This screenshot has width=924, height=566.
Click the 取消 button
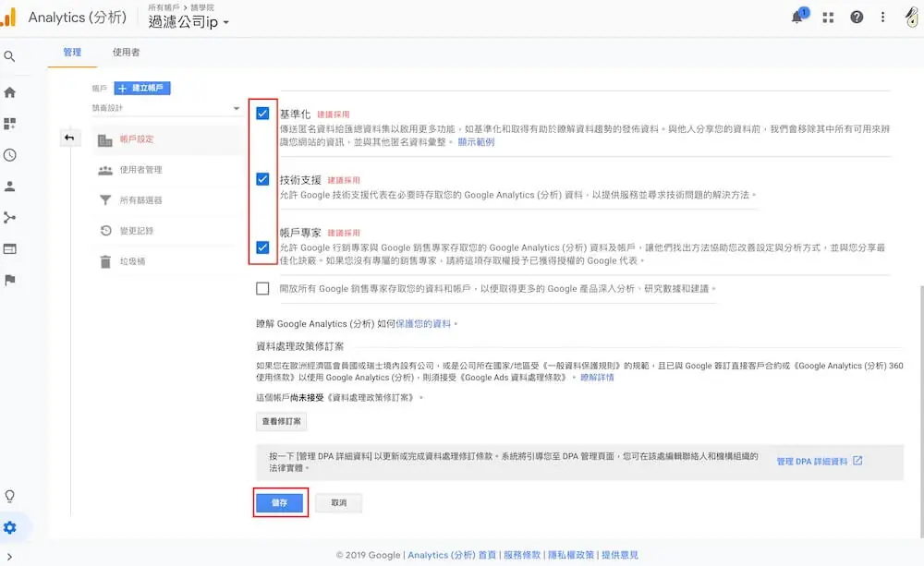[x=339, y=503]
